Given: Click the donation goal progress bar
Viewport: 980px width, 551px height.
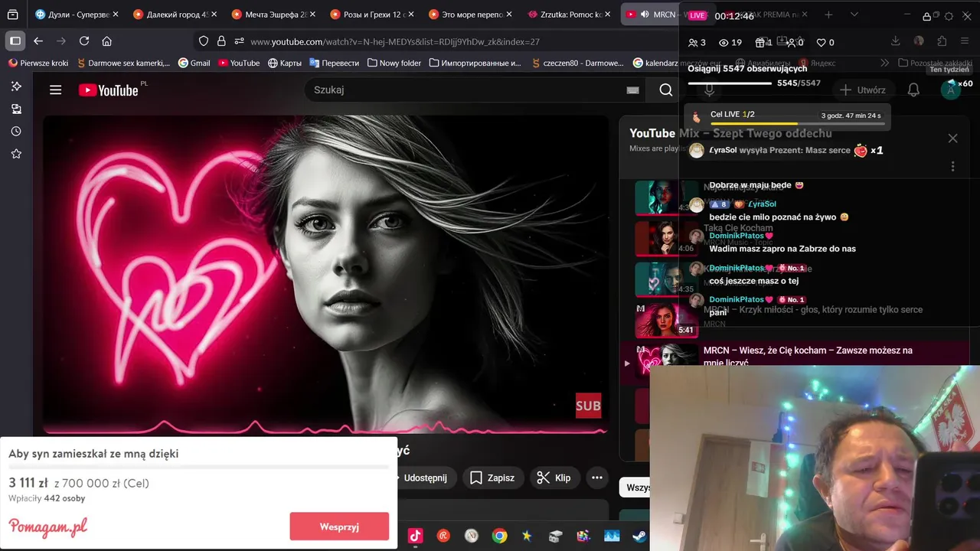Looking at the screenshot, I should point(198,466).
